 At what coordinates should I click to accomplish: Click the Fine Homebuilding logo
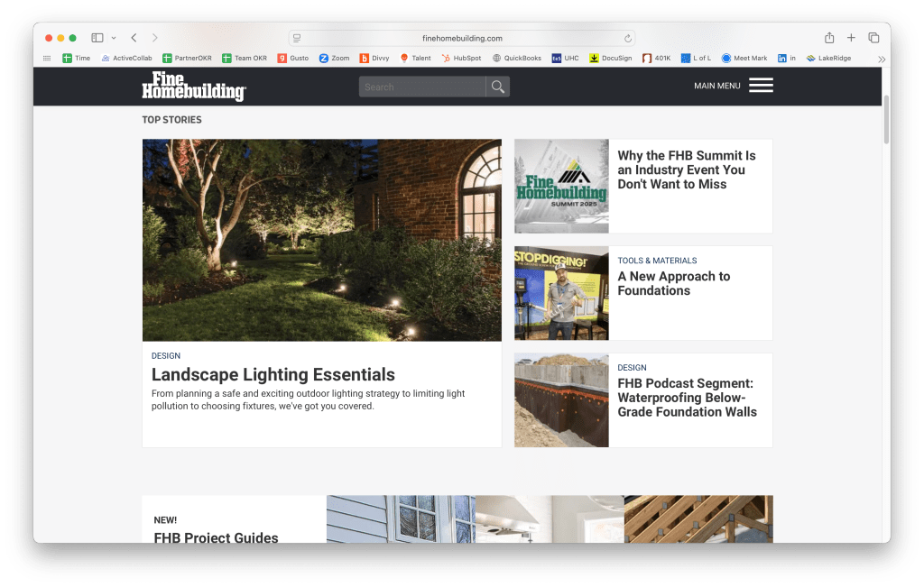193,86
